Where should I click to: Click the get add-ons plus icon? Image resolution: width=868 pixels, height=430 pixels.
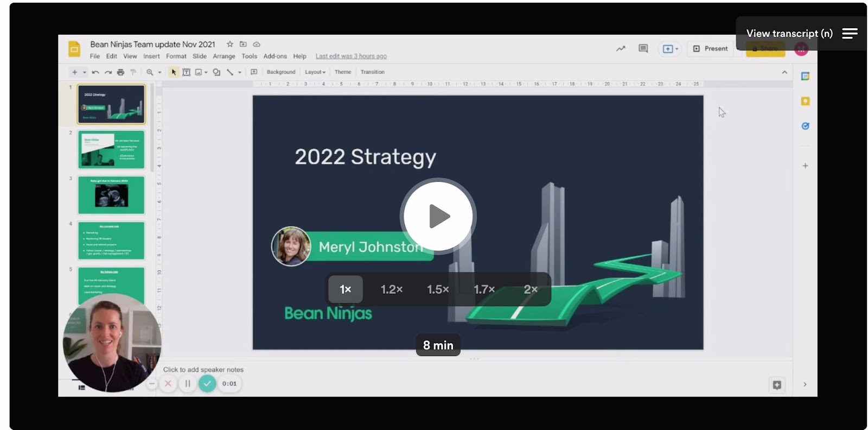[x=805, y=166]
